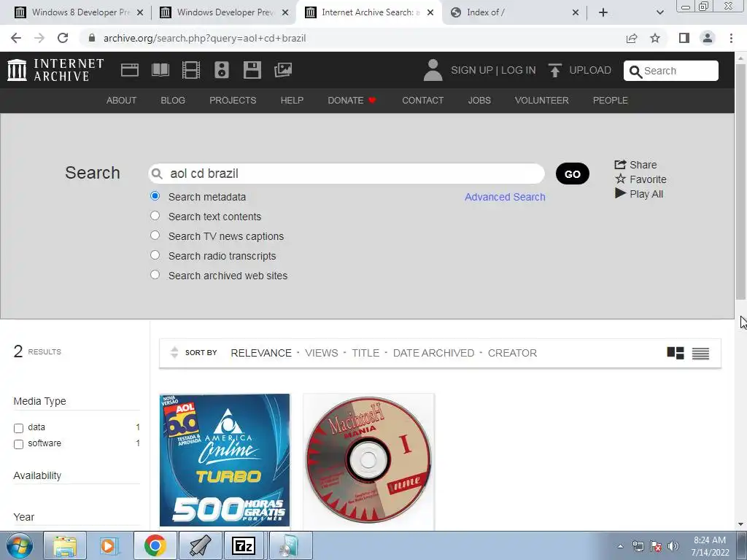
Task: Open the Texts book icon
Action: coord(160,70)
